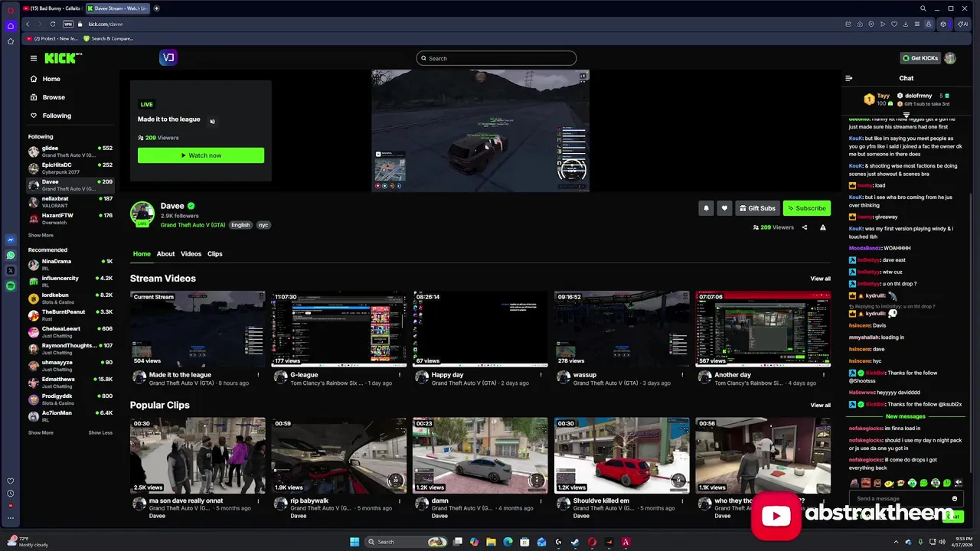Open the emoji picker in chat input

coord(955,499)
